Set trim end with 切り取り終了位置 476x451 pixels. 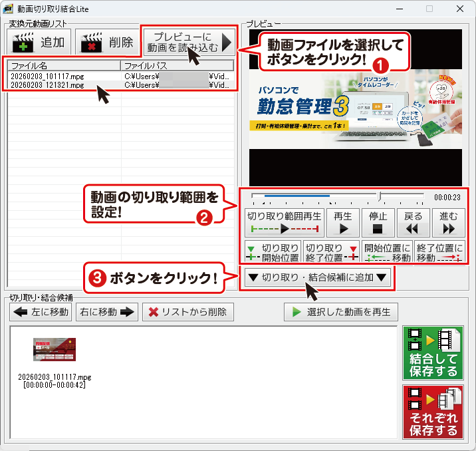pos(330,253)
